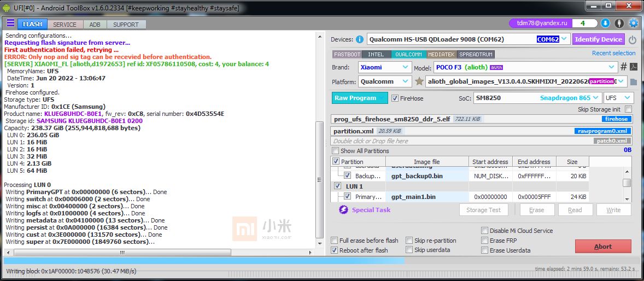Open the Devices COM port dropdown
Viewport: 644px width, 281px height.
pos(468,39)
